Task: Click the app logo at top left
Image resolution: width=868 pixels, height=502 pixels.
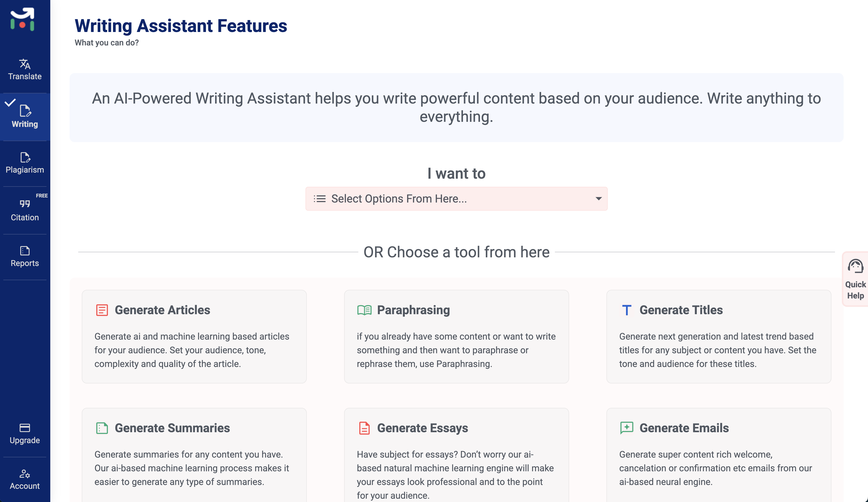Action: (x=22, y=19)
